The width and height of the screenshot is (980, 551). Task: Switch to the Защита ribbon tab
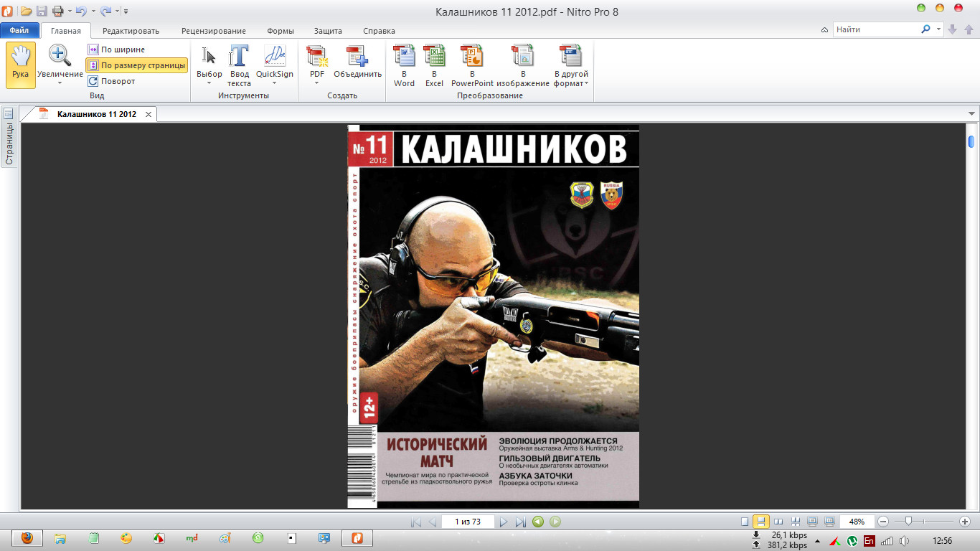(328, 31)
